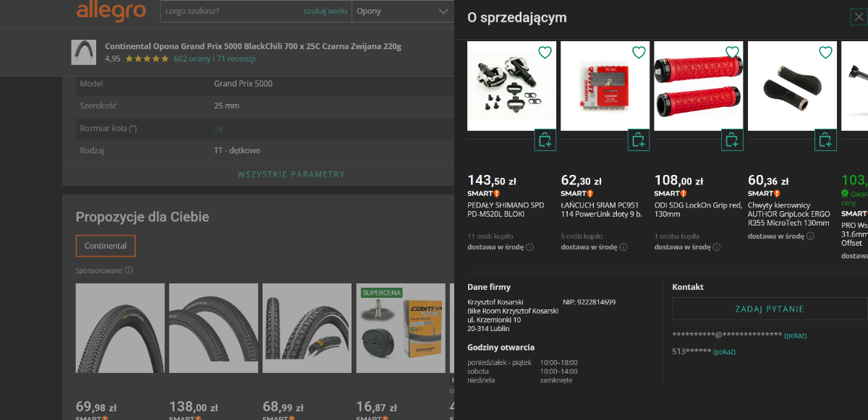Open ŁAŃCUCH SRAM PC951 listing title
Viewport: 868px width, 420px height.
(x=602, y=210)
